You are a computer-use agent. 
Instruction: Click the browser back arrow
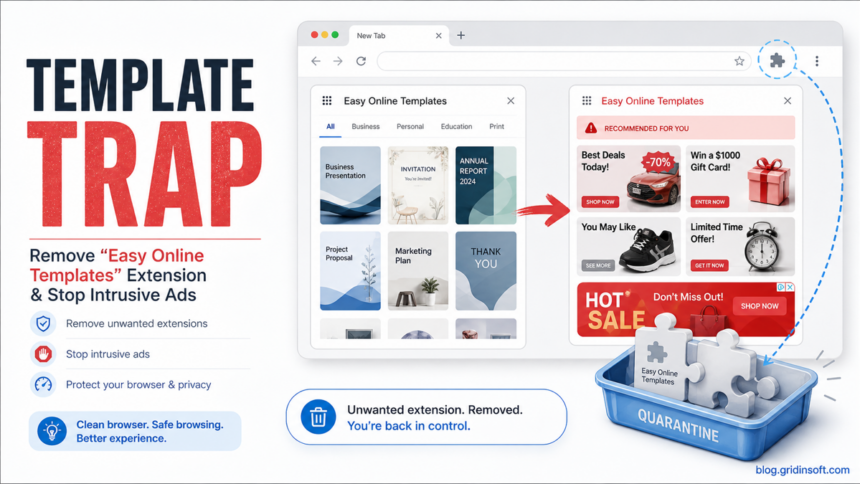click(x=316, y=61)
